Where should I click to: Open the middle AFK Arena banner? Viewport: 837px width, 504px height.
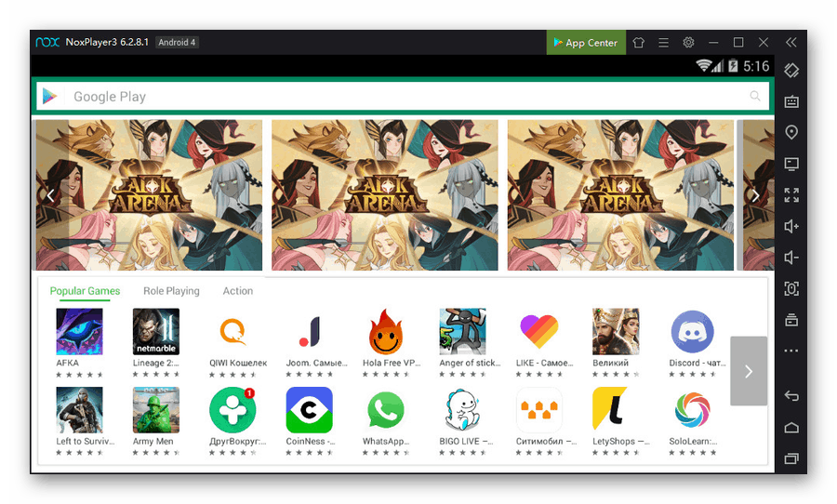pos(385,195)
